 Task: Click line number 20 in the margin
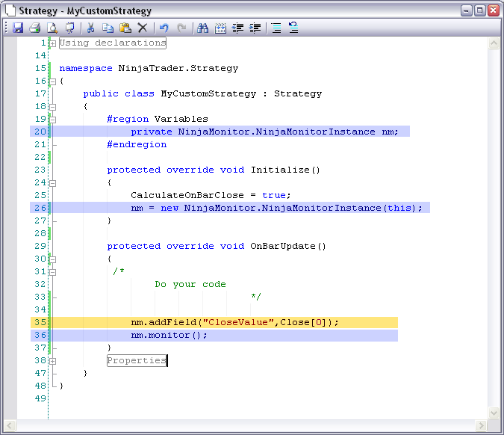(40, 132)
